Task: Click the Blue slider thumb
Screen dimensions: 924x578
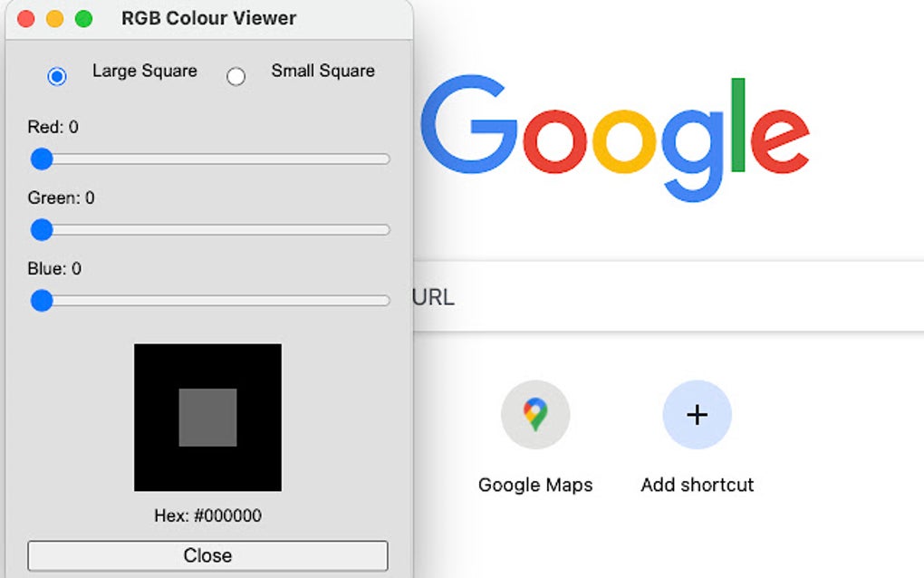Action: click(x=42, y=301)
